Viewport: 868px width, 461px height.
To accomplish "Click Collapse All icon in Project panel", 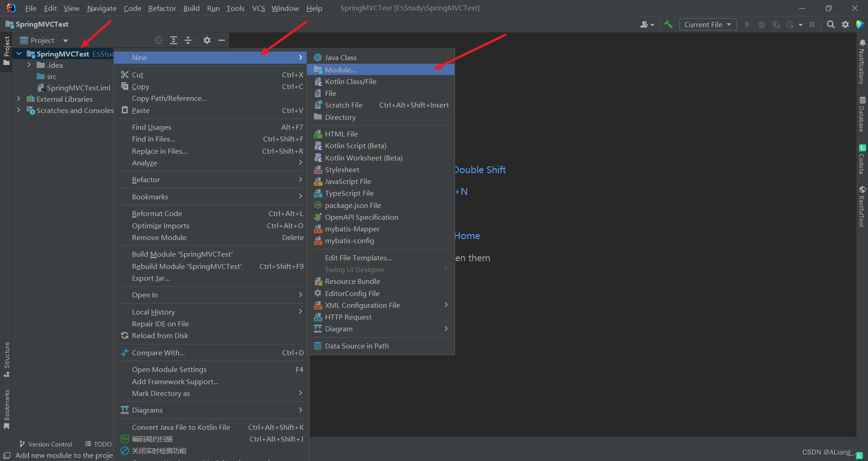I will click(x=188, y=40).
